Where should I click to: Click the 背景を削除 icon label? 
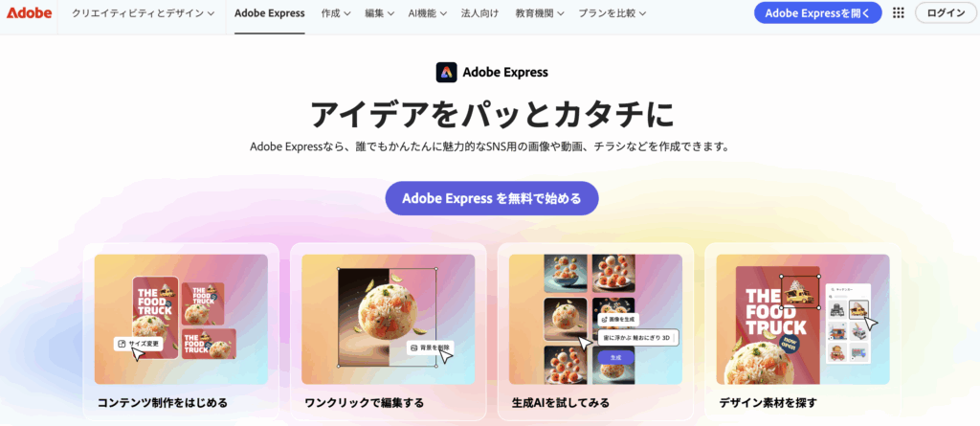[430, 348]
